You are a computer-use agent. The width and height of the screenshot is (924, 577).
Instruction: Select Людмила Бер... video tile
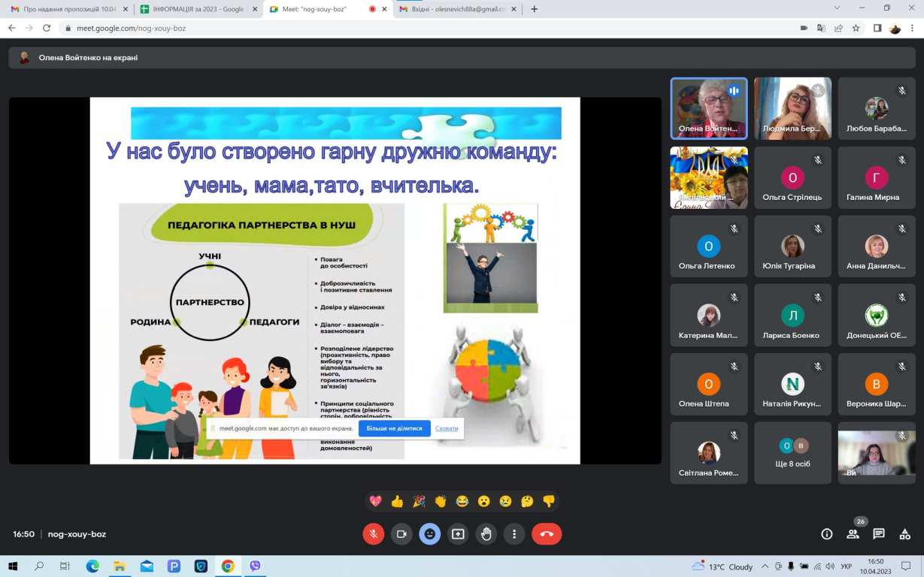792,108
